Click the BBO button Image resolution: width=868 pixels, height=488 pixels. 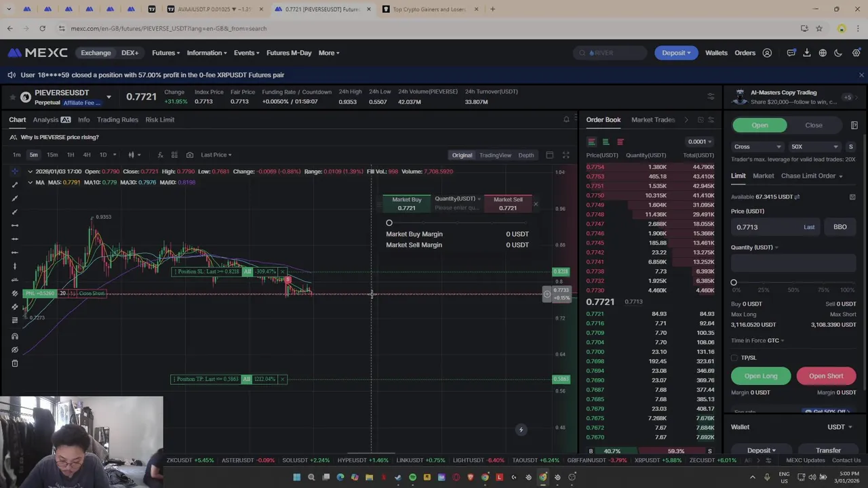point(840,227)
